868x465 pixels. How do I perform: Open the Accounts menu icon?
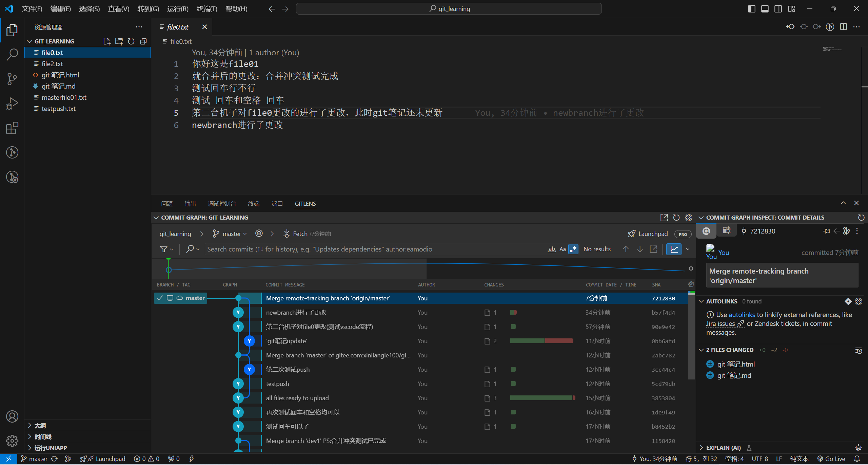[x=12, y=416]
